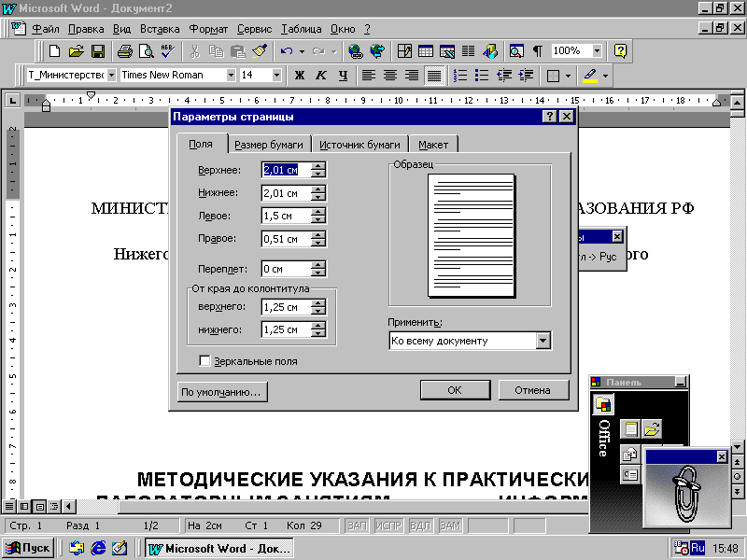Switch to the Источник бумаги tab
The width and height of the screenshot is (747, 560).
click(x=359, y=145)
